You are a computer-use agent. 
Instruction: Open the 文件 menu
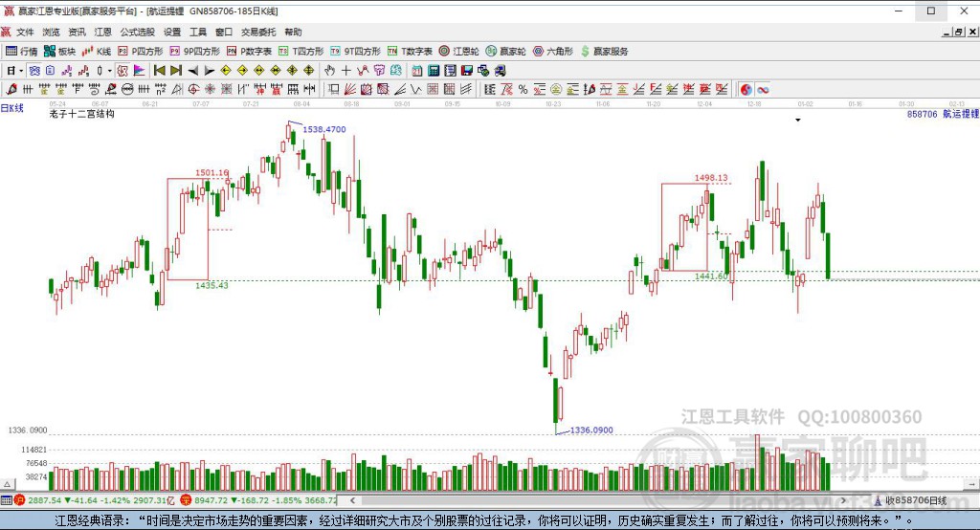click(x=25, y=32)
